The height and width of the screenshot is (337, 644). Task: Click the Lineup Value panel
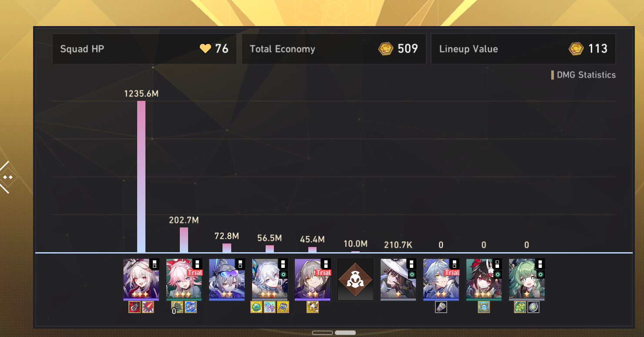click(x=523, y=49)
